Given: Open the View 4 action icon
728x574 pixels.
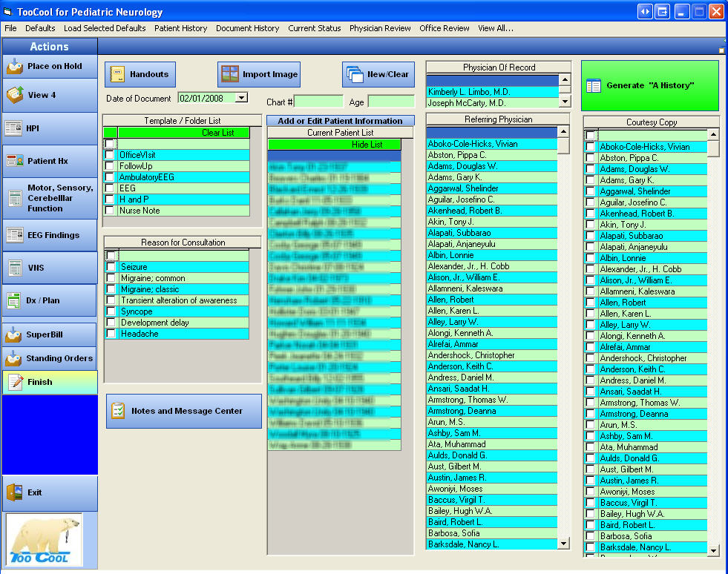Looking at the screenshot, I should click(x=15, y=95).
